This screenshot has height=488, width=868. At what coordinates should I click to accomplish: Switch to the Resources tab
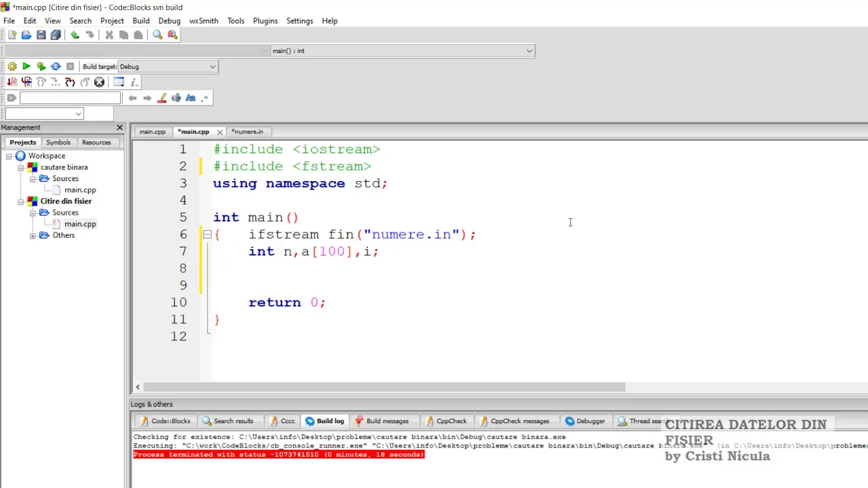[x=96, y=142]
